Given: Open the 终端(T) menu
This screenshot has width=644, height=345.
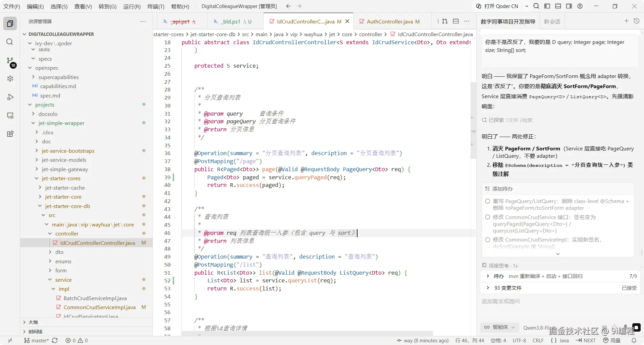Looking at the screenshot, I should coord(156,6).
